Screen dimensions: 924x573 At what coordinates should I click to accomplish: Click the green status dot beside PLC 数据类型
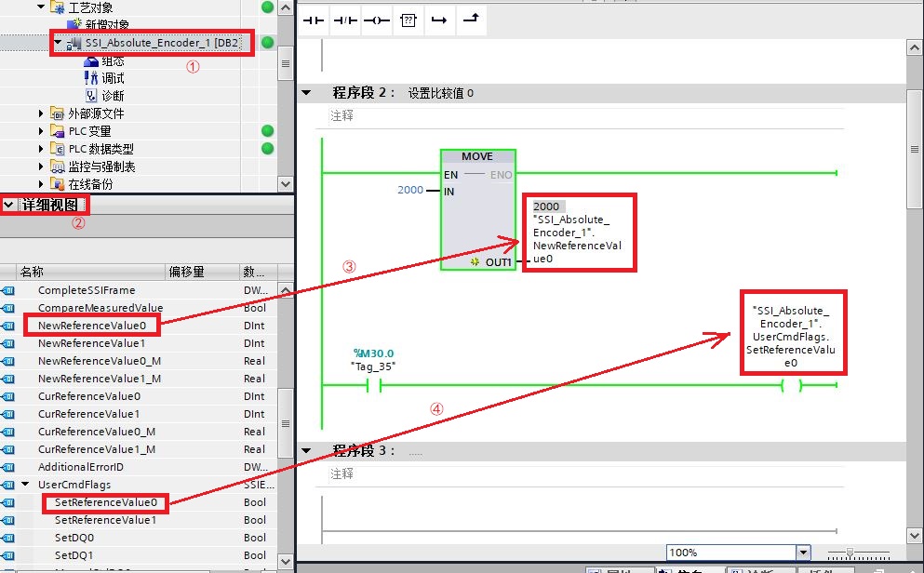click(x=268, y=149)
